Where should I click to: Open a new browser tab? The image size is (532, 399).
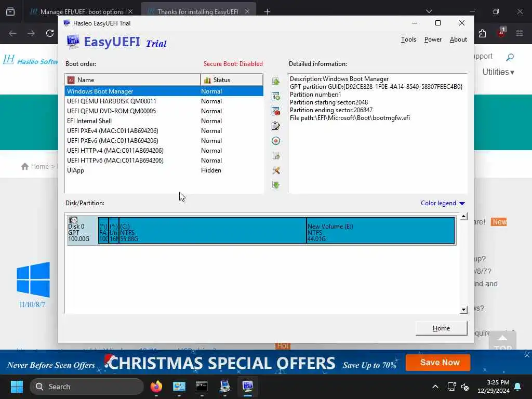(x=268, y=11)
